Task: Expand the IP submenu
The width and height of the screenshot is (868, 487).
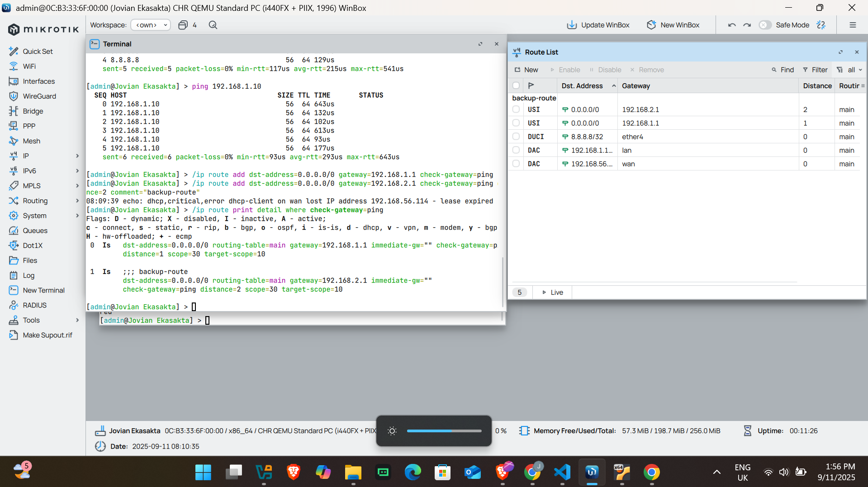Action: click(77, 156)
